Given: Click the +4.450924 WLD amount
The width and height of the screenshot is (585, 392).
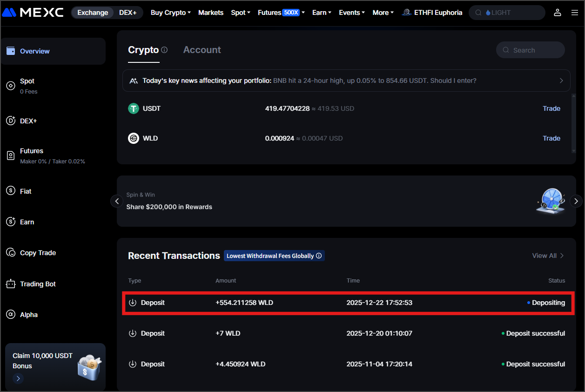Looking at the screenshot, I should click(241, 364).
